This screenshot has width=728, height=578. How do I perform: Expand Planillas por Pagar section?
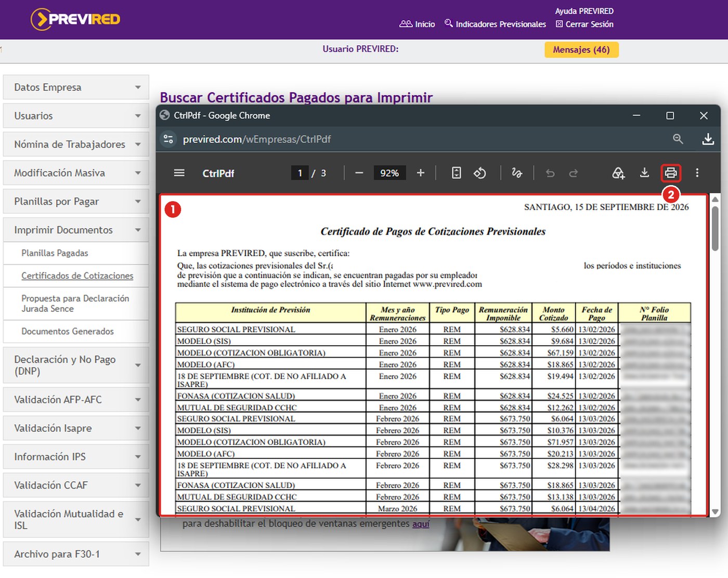tap(76, 202)
